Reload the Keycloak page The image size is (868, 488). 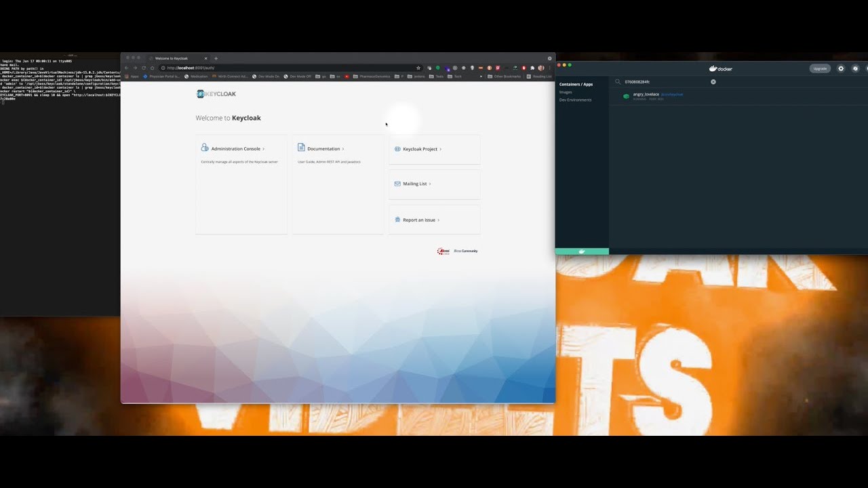coord(144,68)
